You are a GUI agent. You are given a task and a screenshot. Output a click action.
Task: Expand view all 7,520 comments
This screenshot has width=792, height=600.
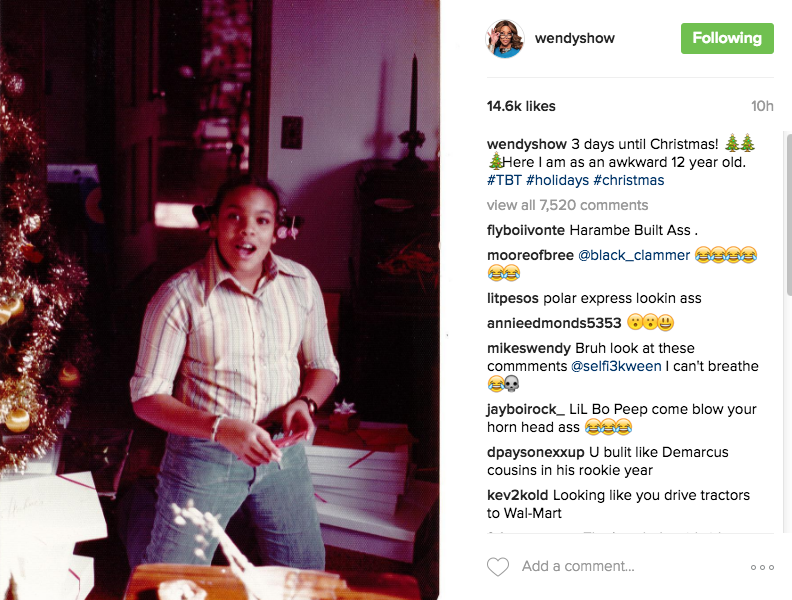tap(567, 205)
